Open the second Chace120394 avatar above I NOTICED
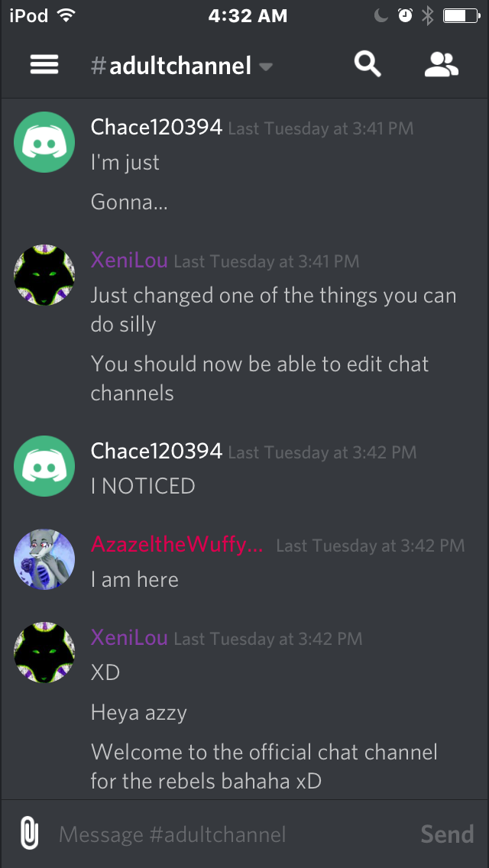This screenshot has width=489, height=868. 44,466
